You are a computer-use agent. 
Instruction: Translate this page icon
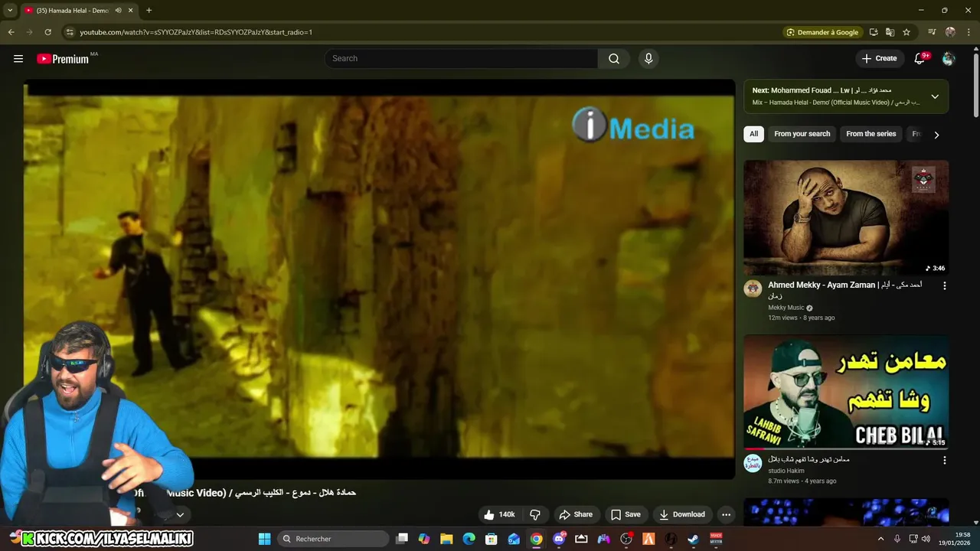tap(890, 32)
